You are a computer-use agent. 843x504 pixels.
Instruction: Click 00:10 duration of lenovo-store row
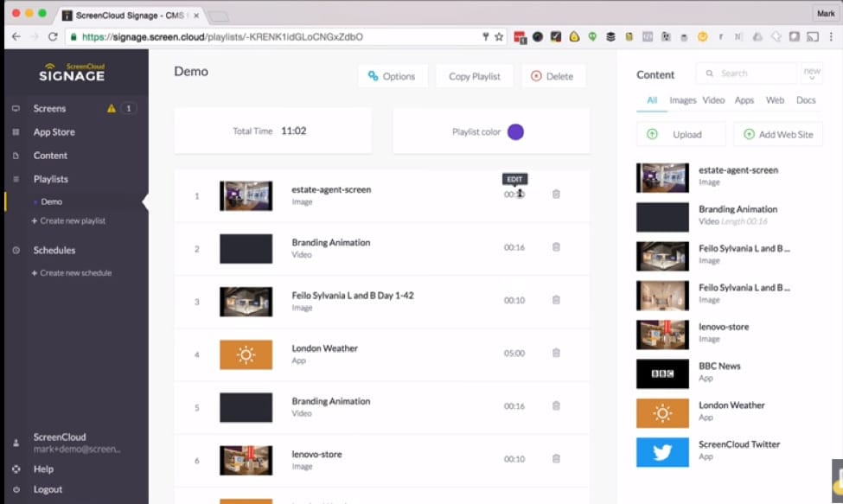[x=514, y=459]
